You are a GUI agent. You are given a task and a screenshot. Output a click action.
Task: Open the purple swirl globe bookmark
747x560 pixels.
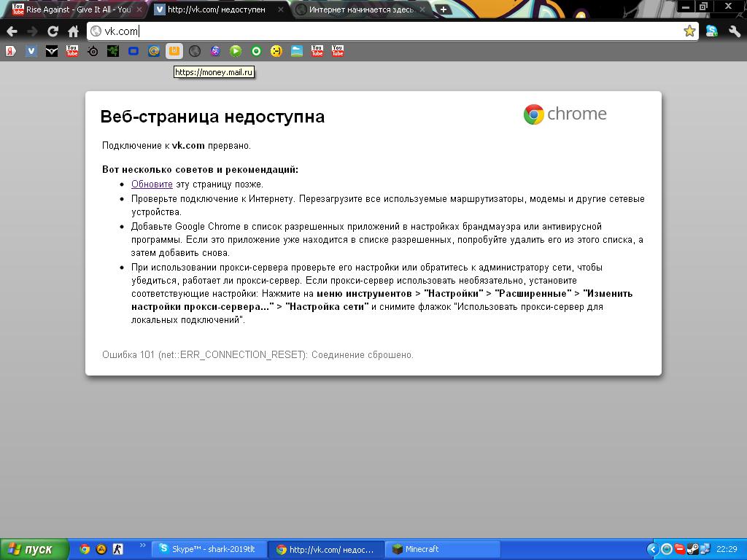point(215,51)
